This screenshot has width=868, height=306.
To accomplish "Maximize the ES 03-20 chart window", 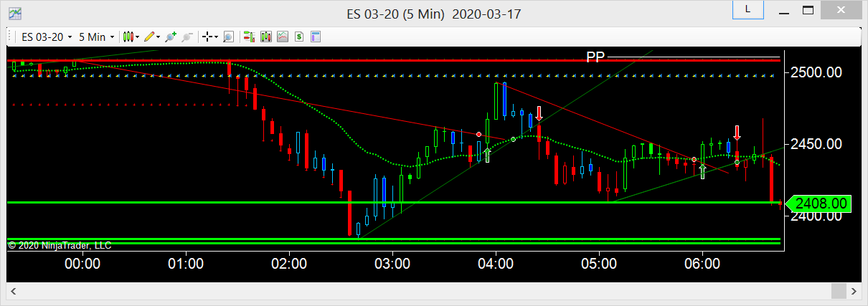I will point(808,10).
